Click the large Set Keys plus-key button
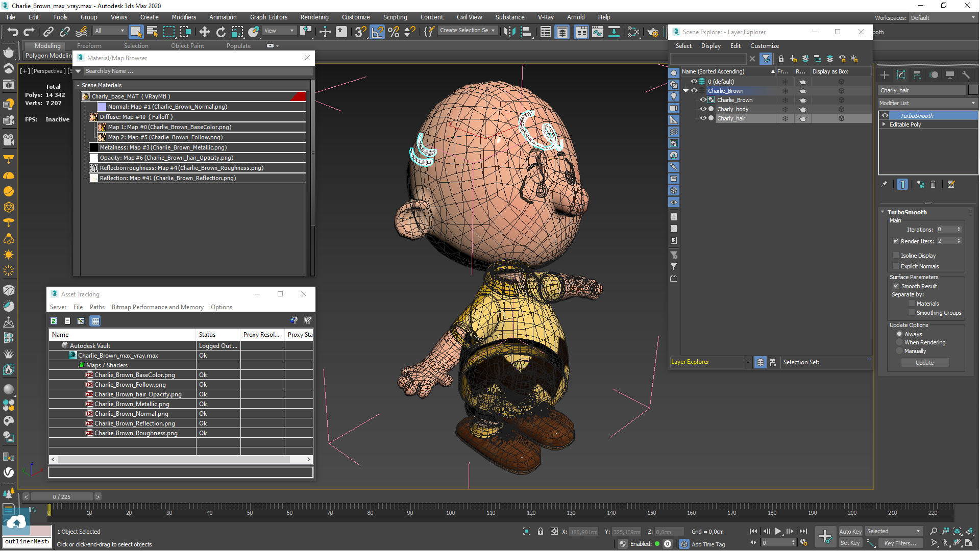This screenshot has width=980, height=551. 825,536
